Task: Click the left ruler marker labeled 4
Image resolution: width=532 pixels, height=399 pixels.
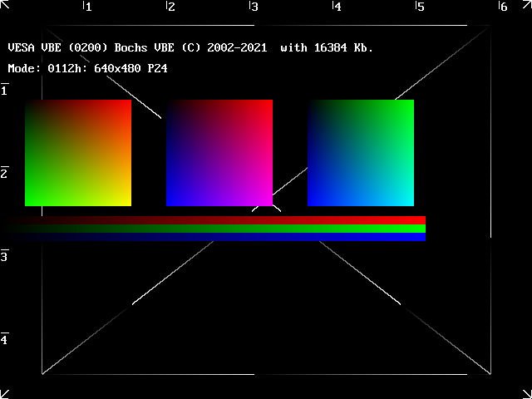Action: (5, 339)
